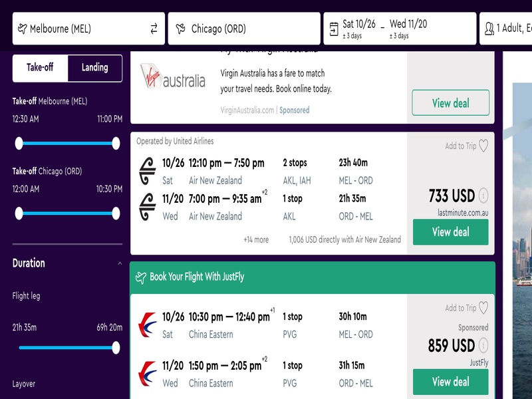The height and width of the screenshot is (399, 532).
Task: View deal for the Virgin Australia ad
Action: 451,103
